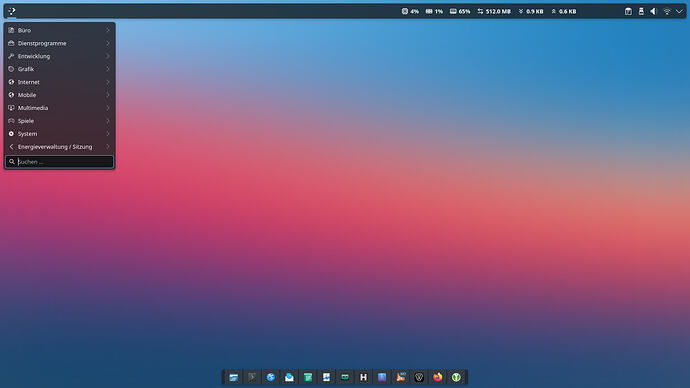Open the Grafik menu category
Image resolution: width=690 pixels, height=388 pixels.
pos(59,69)
